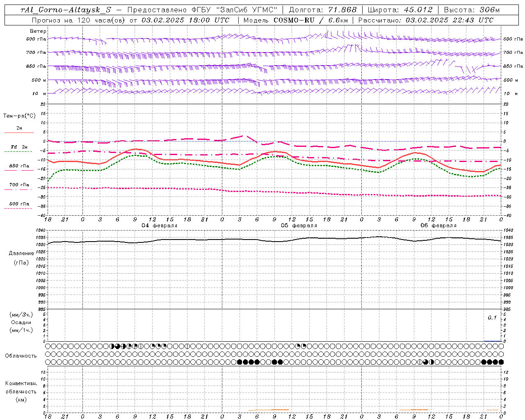Select the 06 февраля date label
The height and width of the screenshot is (420, 525).
(x=438, y=226)
